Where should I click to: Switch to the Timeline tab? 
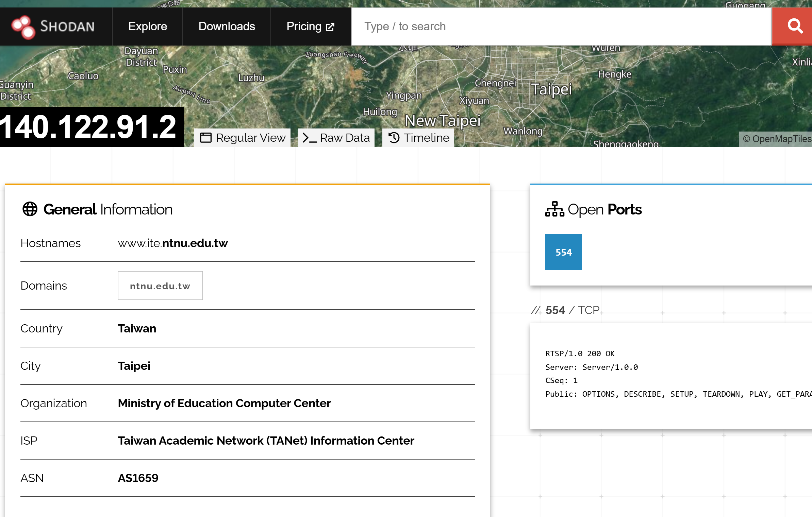click(418, 138)
